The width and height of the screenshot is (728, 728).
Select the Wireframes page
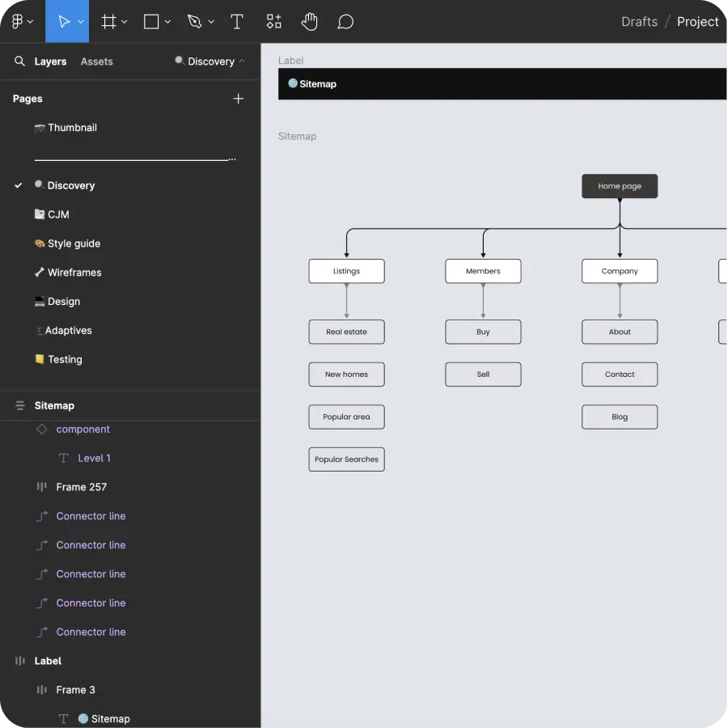pos(76,273)
